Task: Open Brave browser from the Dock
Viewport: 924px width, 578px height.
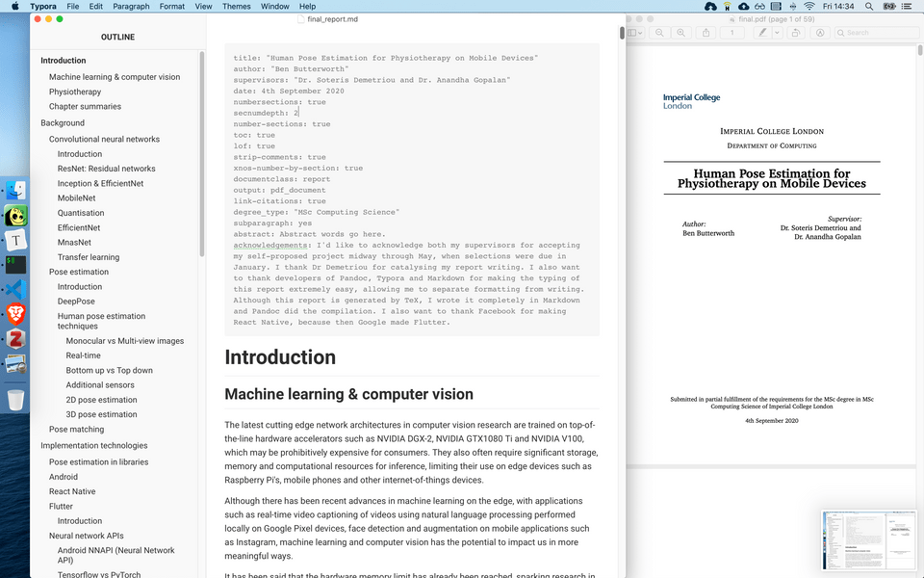Action: (15, 313)
